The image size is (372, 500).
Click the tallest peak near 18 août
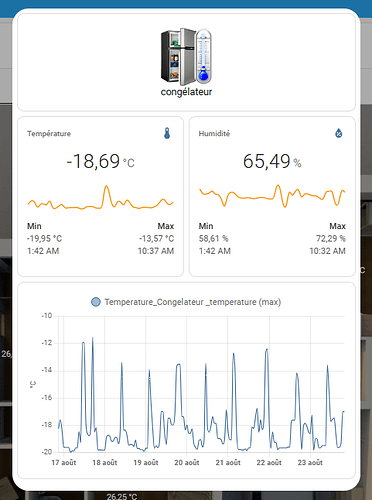[x=93, y=338]
